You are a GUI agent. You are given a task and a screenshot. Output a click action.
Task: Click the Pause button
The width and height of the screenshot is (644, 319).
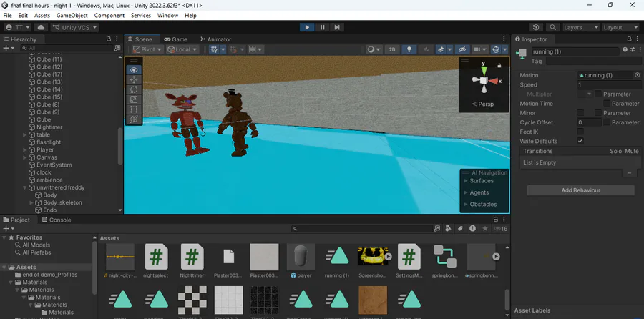[323, 27]
